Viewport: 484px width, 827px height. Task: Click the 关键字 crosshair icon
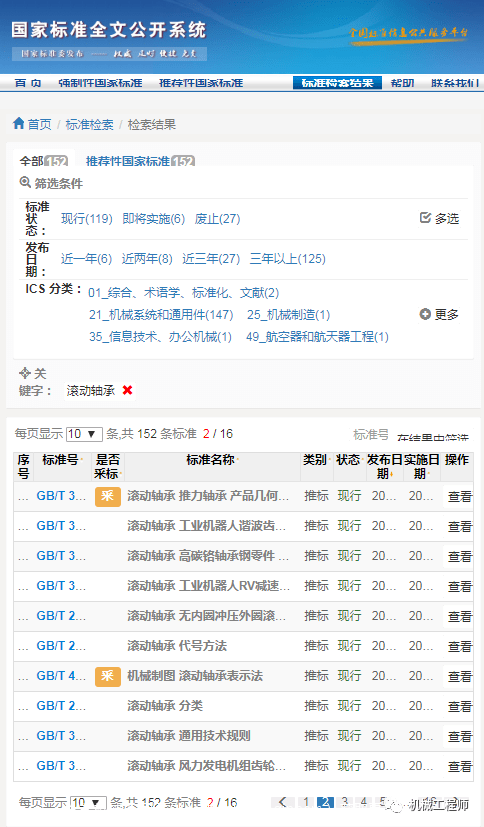tap(25, 373)
